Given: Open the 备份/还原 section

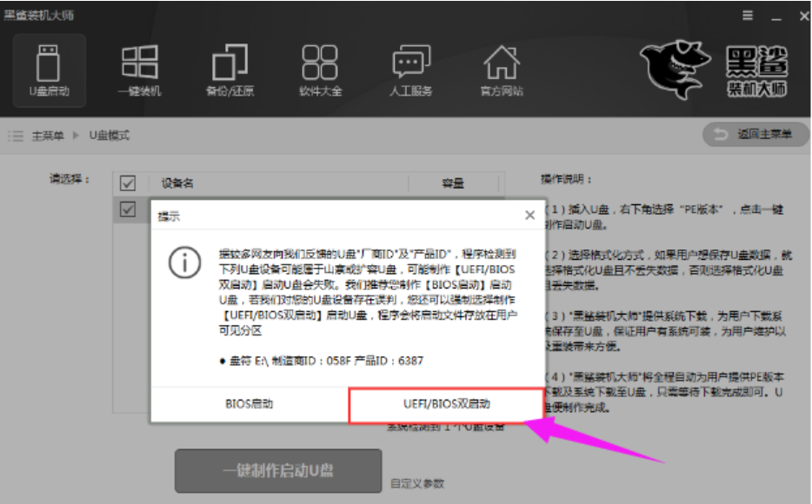Looking at the screenshot, I should click(230, 70).
